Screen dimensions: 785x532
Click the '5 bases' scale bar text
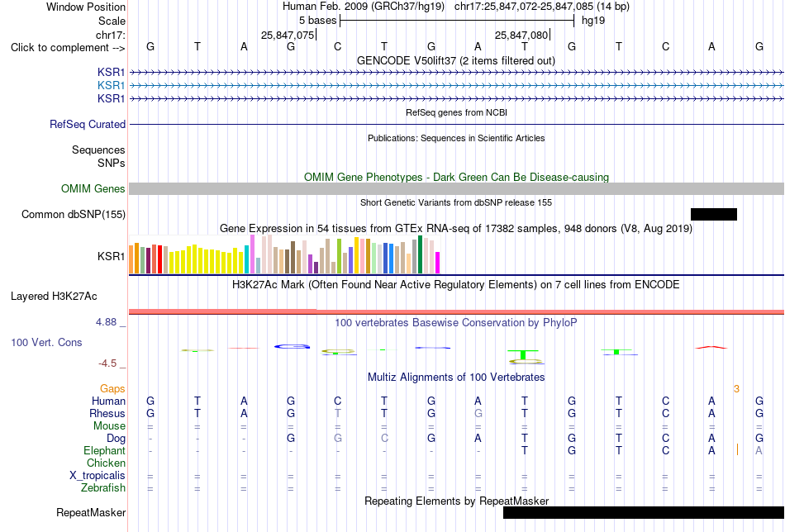318,21
